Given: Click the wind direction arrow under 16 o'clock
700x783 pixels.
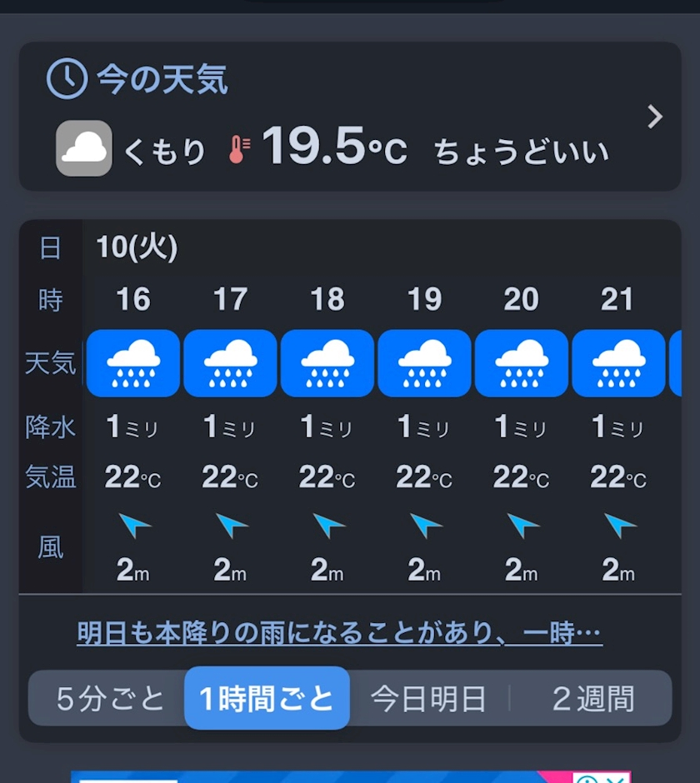Looking at the screenshot, I should pyautogui.click(x=133, y=526).
